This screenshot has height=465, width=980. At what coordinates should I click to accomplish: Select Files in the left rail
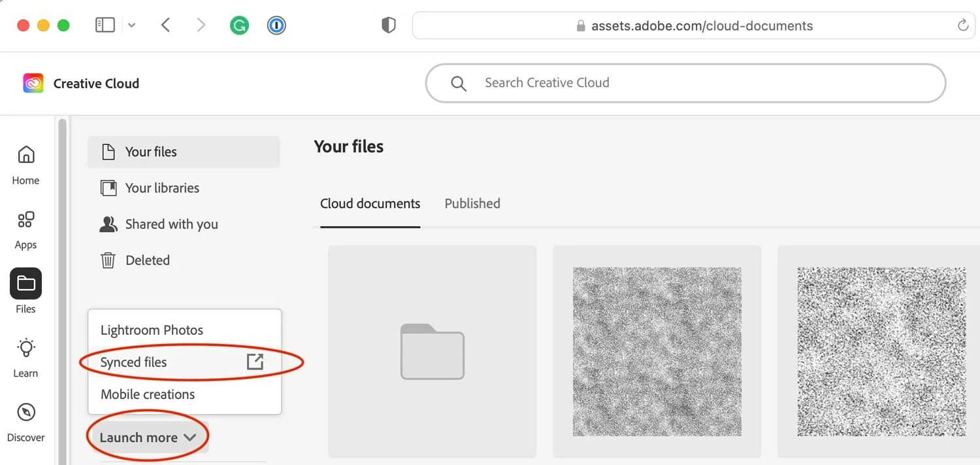click(25, 292)
